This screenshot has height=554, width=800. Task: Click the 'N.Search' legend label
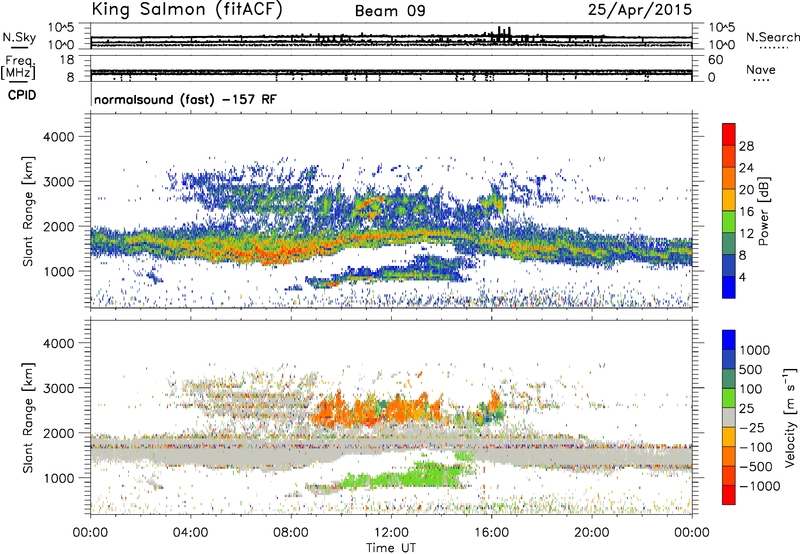773,37
